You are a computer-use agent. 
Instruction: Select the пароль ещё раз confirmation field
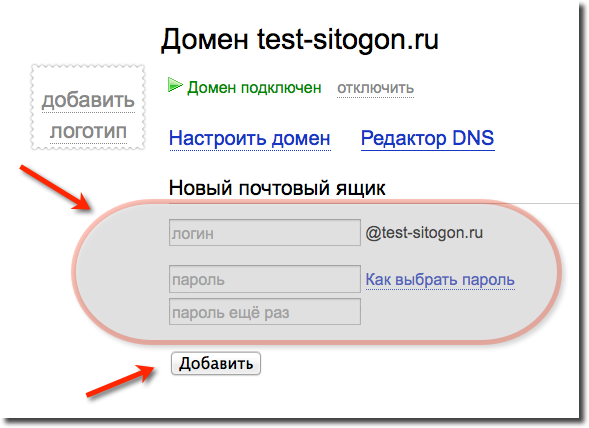point(265,312)
